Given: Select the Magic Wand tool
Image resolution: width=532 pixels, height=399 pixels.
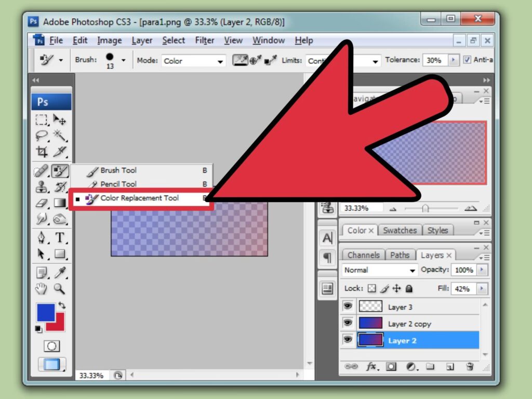Looking at the screenshot, I should point(60,136).
